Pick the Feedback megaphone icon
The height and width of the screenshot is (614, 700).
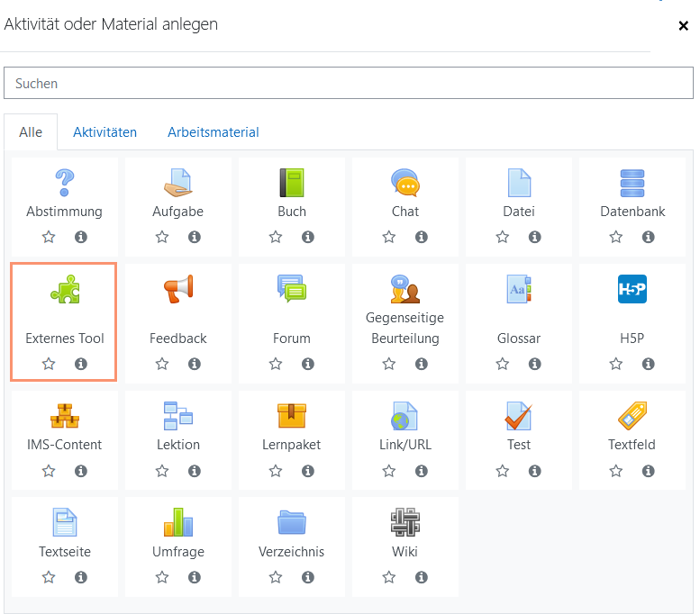(178, 289)
